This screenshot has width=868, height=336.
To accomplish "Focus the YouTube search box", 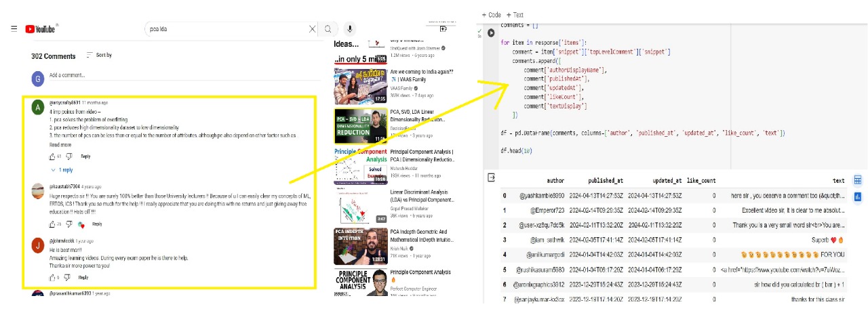I will click(x=225, y=29).
